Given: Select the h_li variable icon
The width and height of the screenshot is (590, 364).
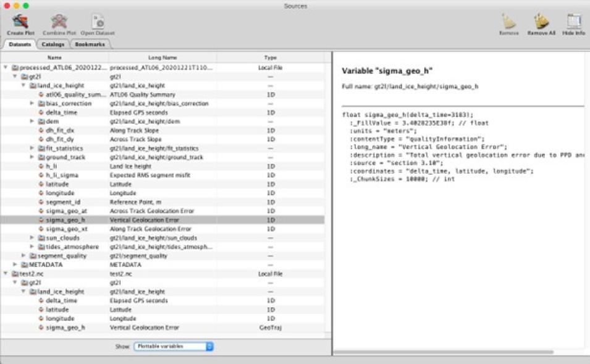Looking at the screenshot, I should tap(41, 166).
